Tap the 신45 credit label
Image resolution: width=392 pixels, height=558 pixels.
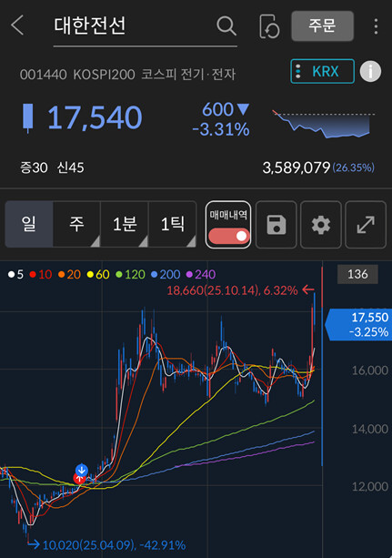pyautogui.click(x=70, y=167)
